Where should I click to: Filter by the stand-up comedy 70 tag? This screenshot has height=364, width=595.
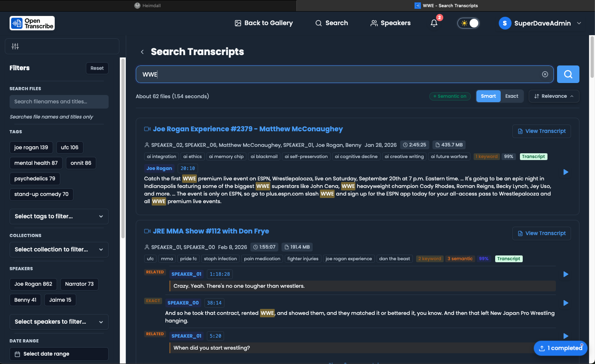[42, 194]
